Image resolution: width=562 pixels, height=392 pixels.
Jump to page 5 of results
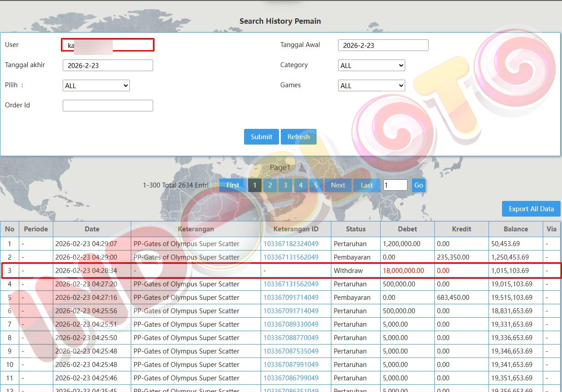[x=316, y=185]
